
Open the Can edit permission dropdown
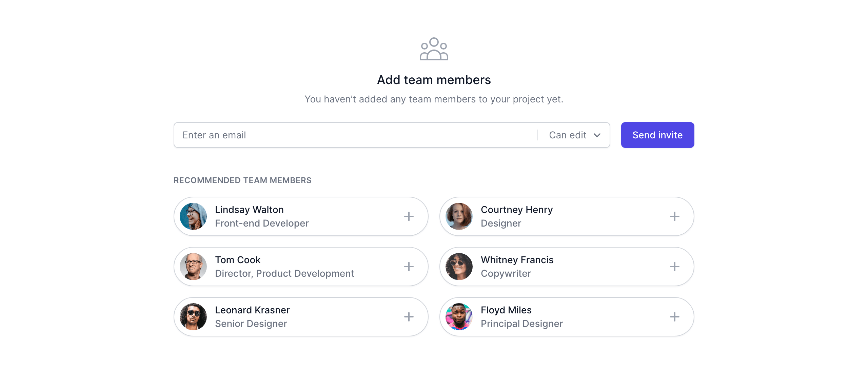[x=574, y=135]
